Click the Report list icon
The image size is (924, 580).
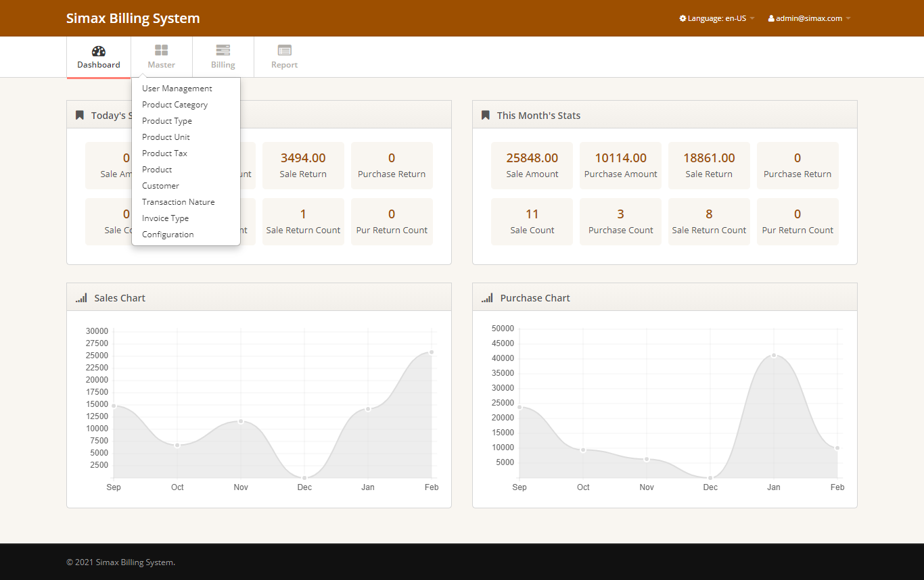point(284,51)
